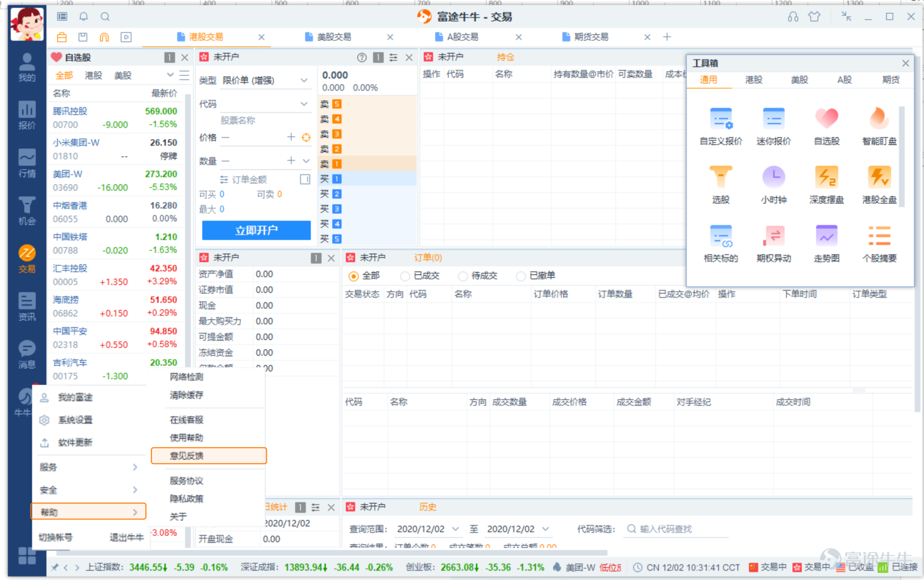Go to 消息 in left sidebar
The width and height of the screenshot is (924, 580).
click(x=27, y=355)
